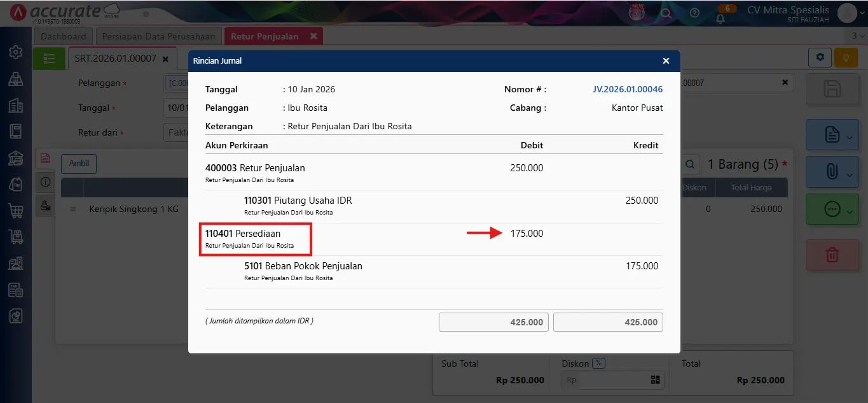Click the green list view button

click(50, 59)
